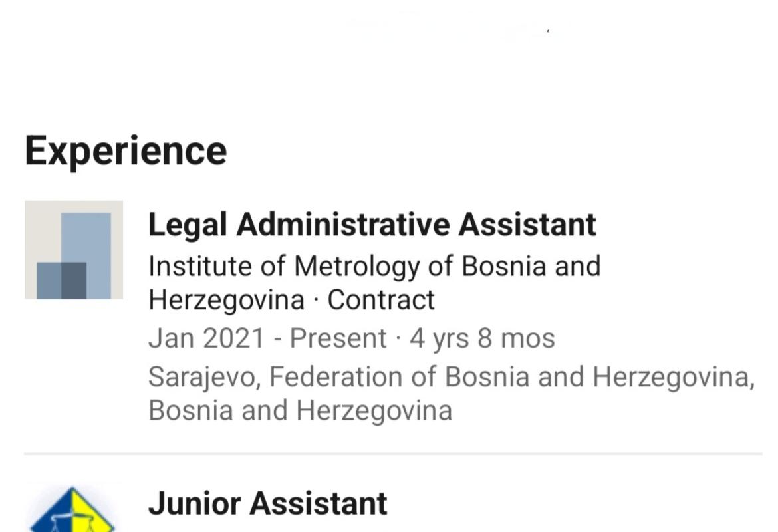Click the word Present in date range
The image size is (778, 532).
click(338, 338)
